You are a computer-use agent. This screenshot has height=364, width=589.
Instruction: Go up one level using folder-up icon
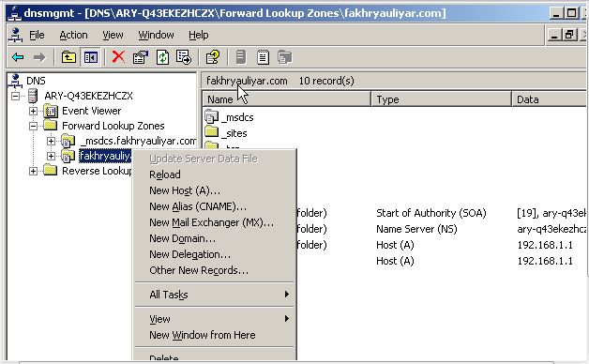(68, 57)
